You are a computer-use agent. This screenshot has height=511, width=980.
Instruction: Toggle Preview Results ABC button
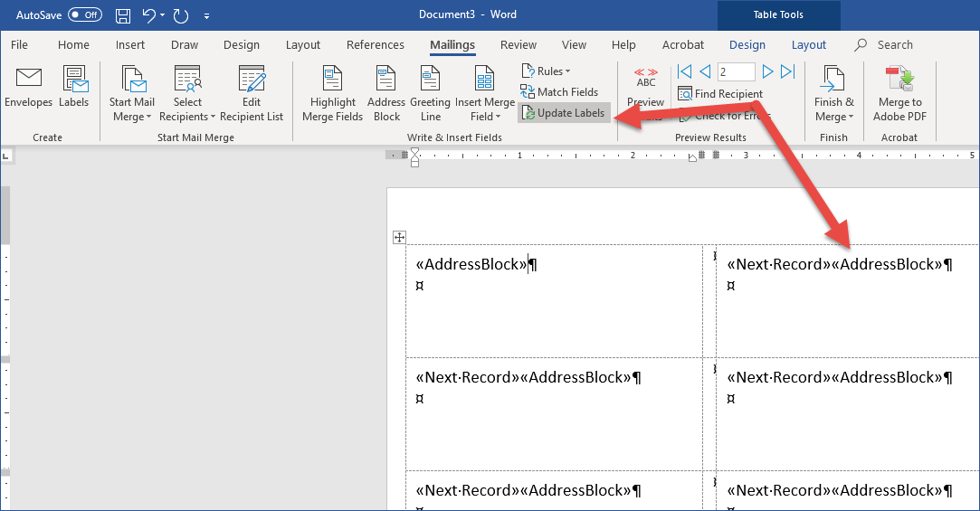click(x=645, y=94)
